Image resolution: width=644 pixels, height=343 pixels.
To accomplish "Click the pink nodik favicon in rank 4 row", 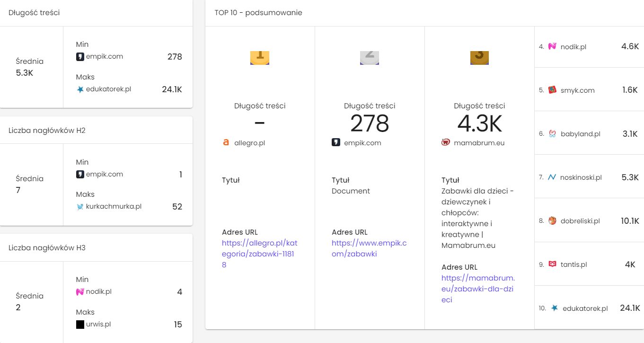I will pyautogui.click(x=552, y=46).
